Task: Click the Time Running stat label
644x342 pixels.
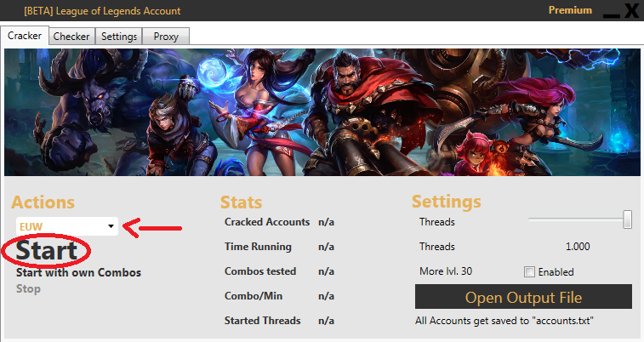Action: pyautogui.click(x=258, y=247)
